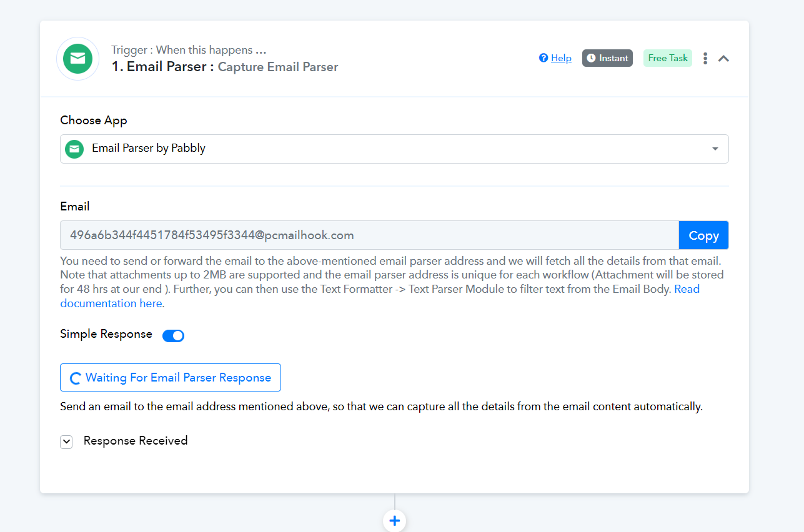Click the 'Send an email to the email address' instruction text
This screenshot has width=804, height=532.
click(x=382, y=407)
